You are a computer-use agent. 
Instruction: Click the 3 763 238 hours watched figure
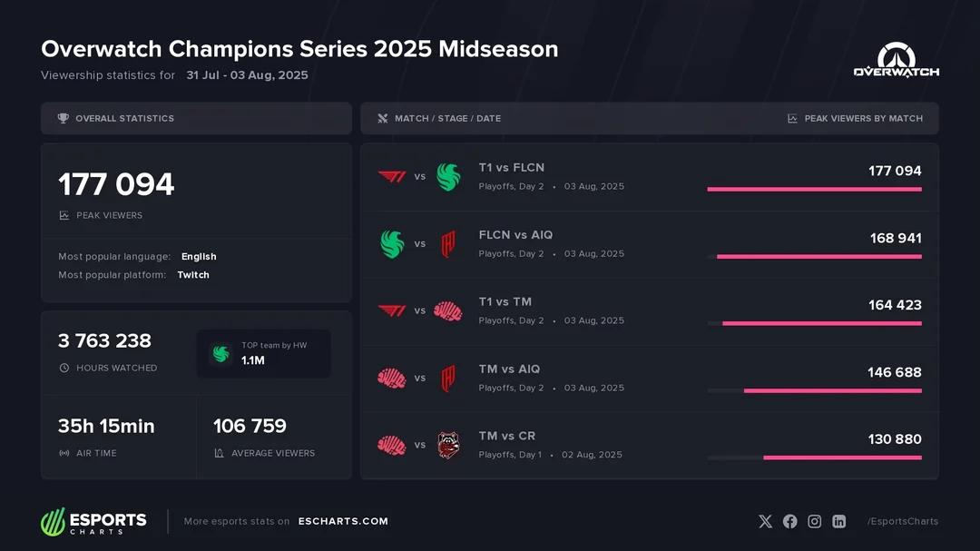point(104,341)
